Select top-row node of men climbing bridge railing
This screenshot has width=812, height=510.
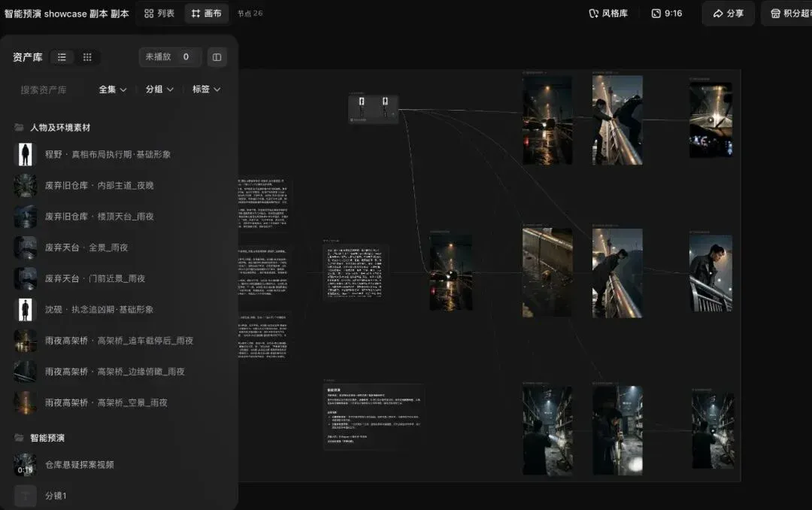coord(617,120)
